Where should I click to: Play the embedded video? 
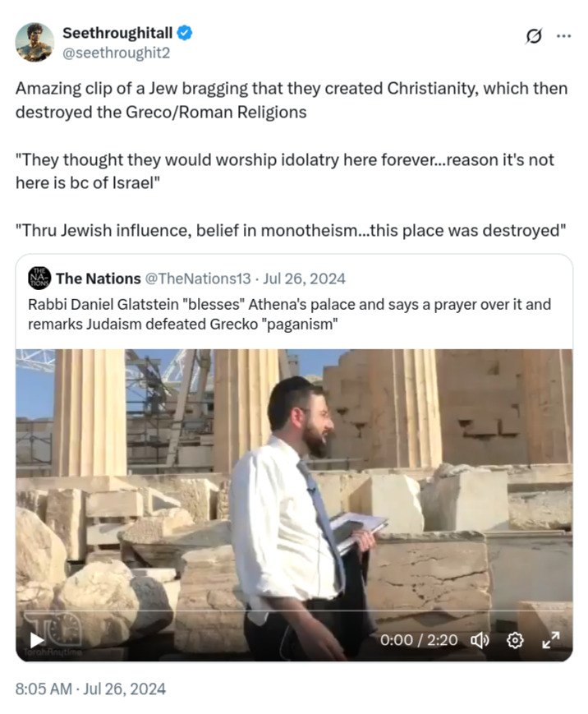36,640
